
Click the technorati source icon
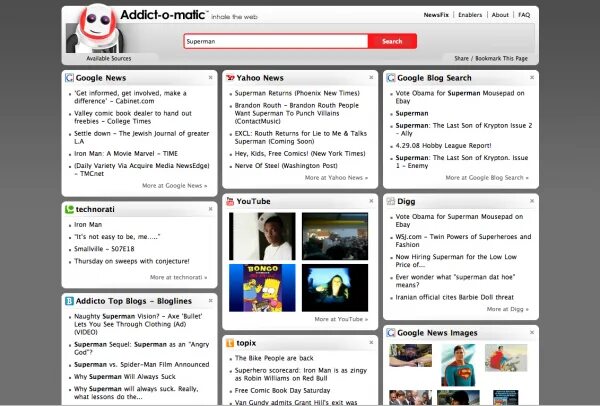click(x=69, y=209)
